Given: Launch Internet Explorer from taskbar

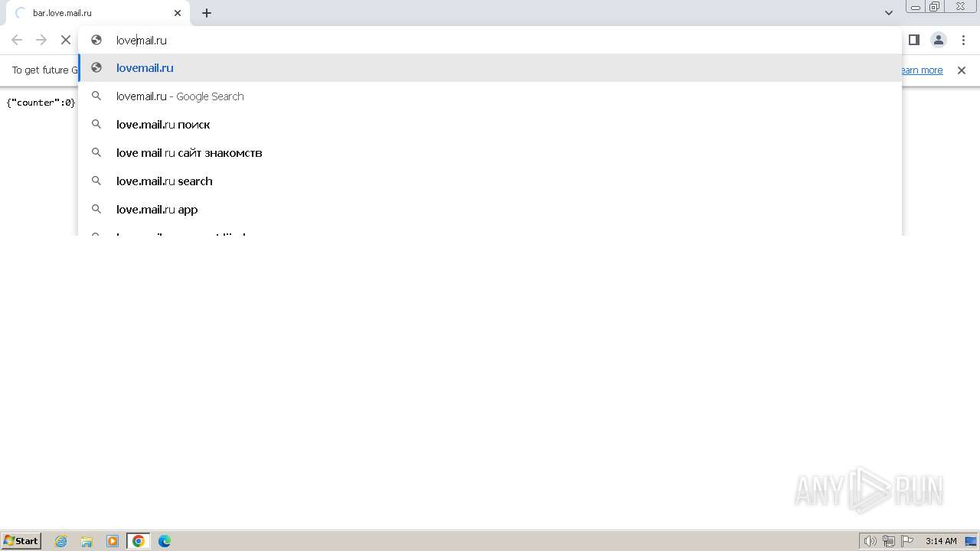Looking at the screenshot, I should tap(61, 541).
